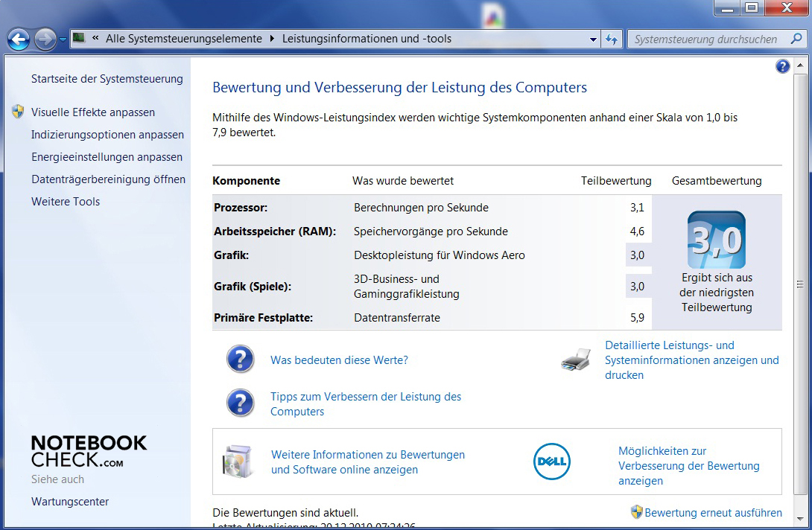Click the vertical scrollbar thumb
This screenshot has width=812, height=530.
800,284
